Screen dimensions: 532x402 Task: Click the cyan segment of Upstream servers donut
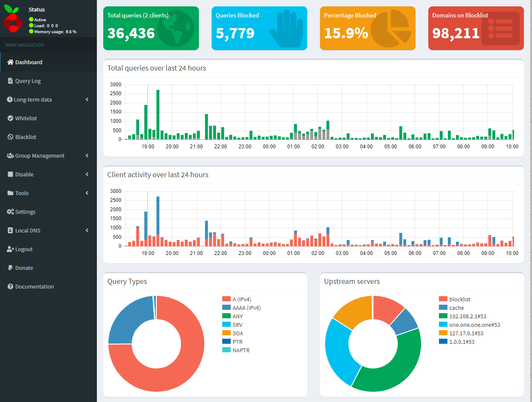pyautogui.click(x=338, y=353)
